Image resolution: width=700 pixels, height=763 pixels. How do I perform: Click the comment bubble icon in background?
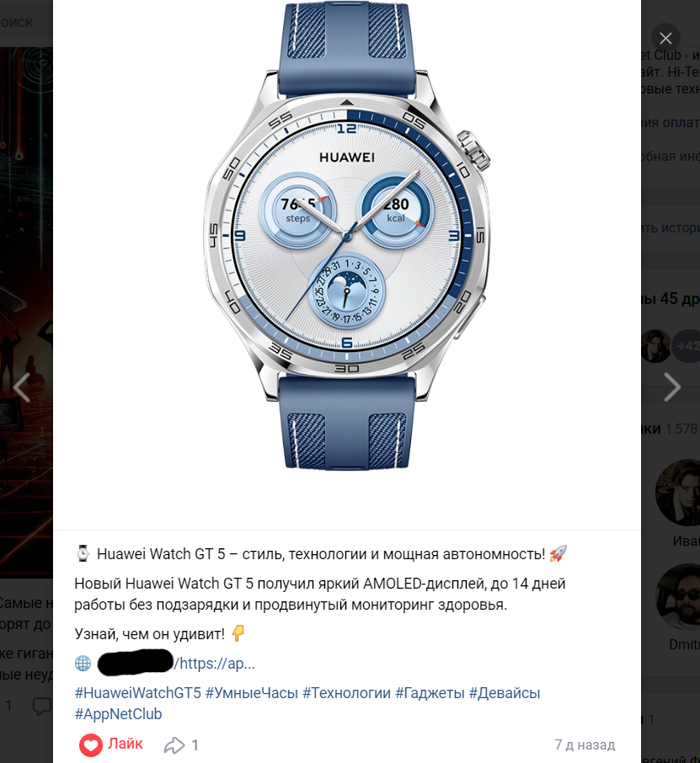pos(42,706)
